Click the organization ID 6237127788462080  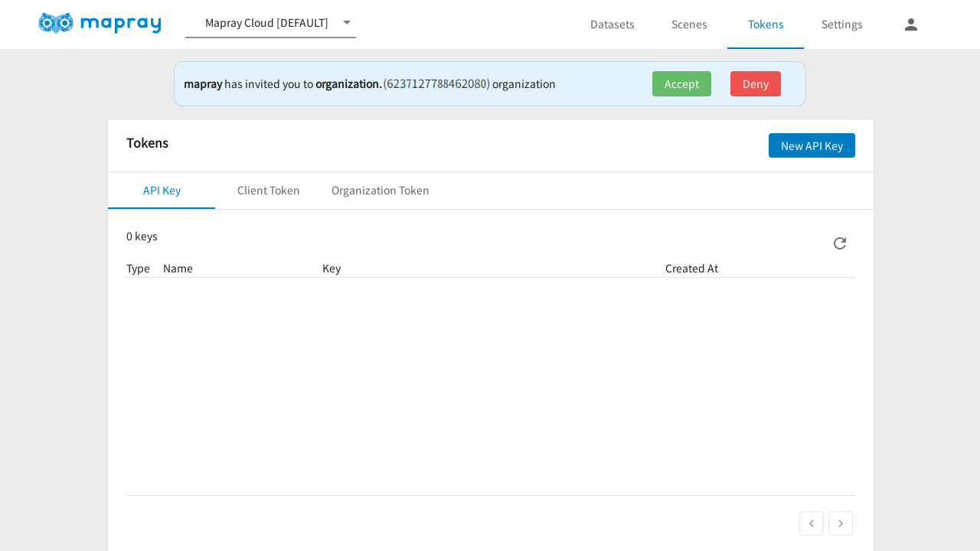click(x=436, y=84)
